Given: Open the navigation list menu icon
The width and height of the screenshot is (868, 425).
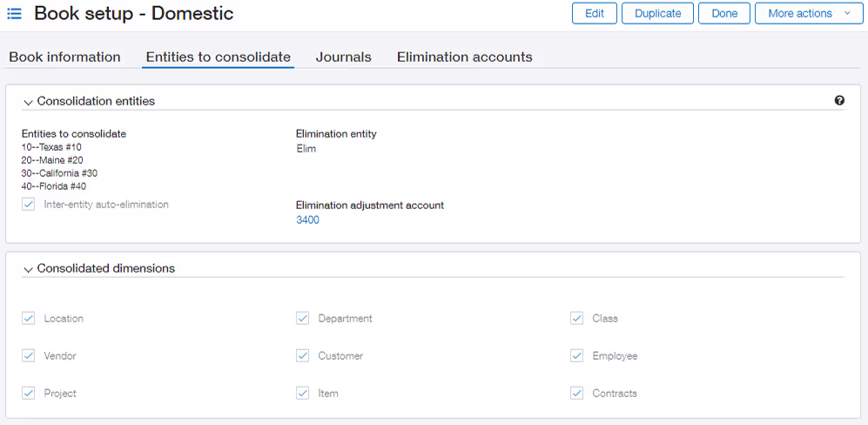Looking at the screenshot, I should tap(14, 13).
